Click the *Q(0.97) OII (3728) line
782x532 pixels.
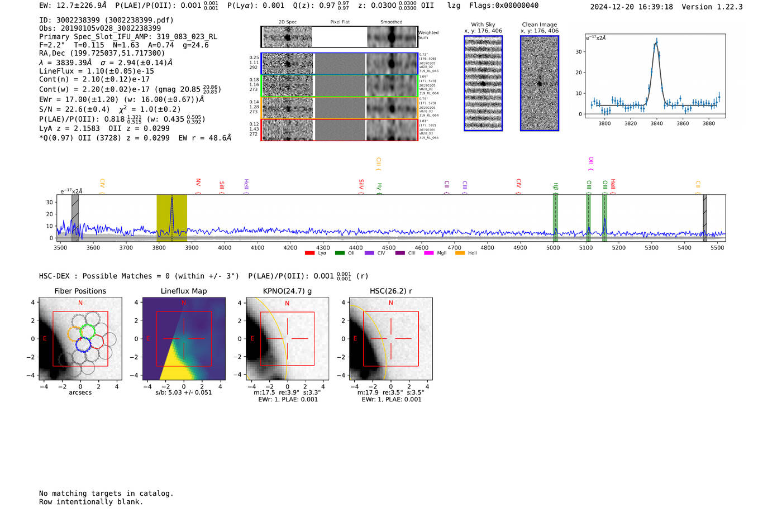coord(135,137)
